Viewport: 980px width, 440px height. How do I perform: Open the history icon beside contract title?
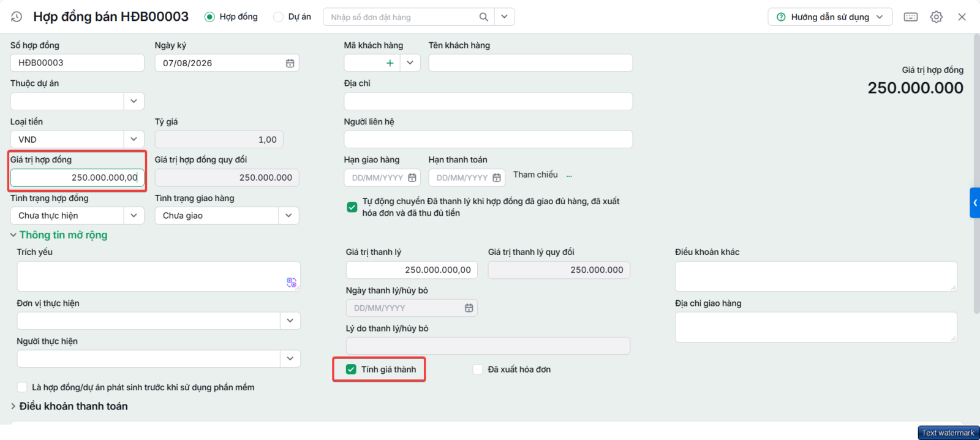pyautogui.click(x=17, y=17)
